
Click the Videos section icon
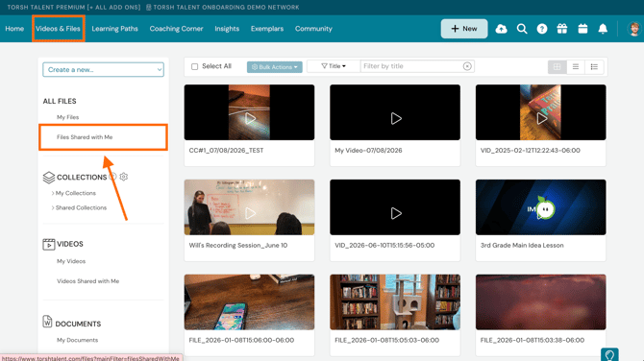(x=48, y=244)
